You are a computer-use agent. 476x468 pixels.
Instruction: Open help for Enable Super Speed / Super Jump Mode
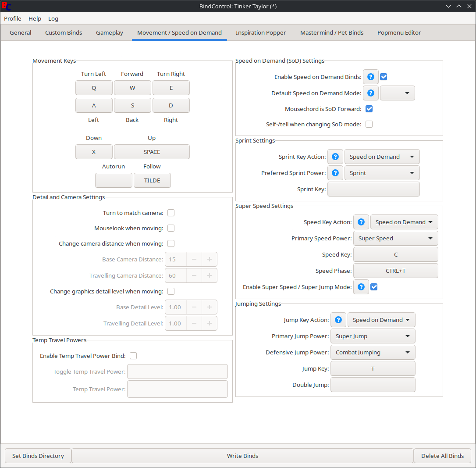361,287
